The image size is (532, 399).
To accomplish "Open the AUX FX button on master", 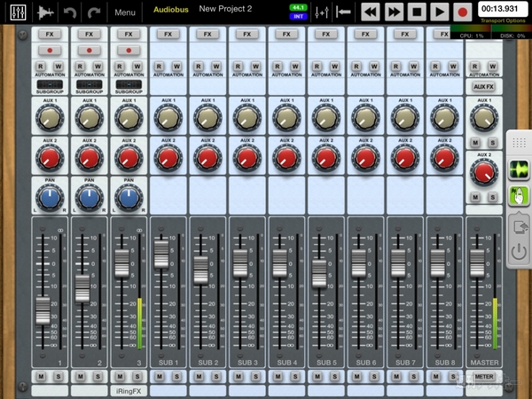I will click(x=484, y=86).
